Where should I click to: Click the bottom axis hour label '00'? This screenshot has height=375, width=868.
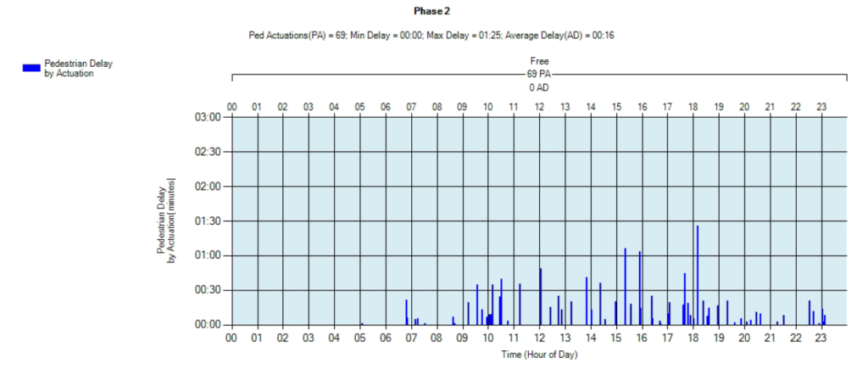231,337
